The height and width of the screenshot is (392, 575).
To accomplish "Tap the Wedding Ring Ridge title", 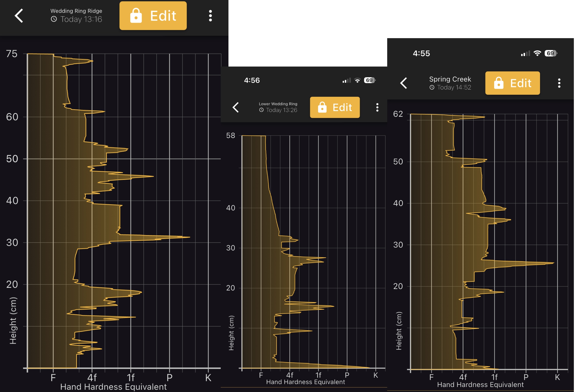I will pyautogui.click(x=76, y=11).
